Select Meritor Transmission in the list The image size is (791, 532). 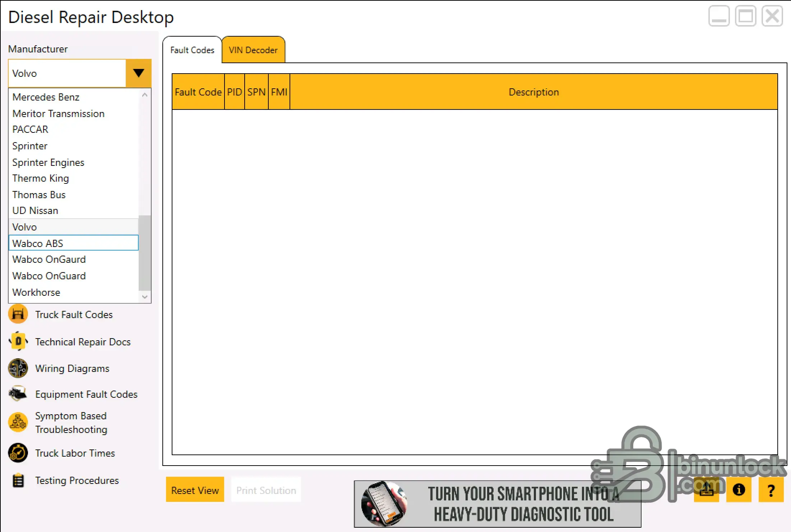pyautogui.click(x=73, y=113)
